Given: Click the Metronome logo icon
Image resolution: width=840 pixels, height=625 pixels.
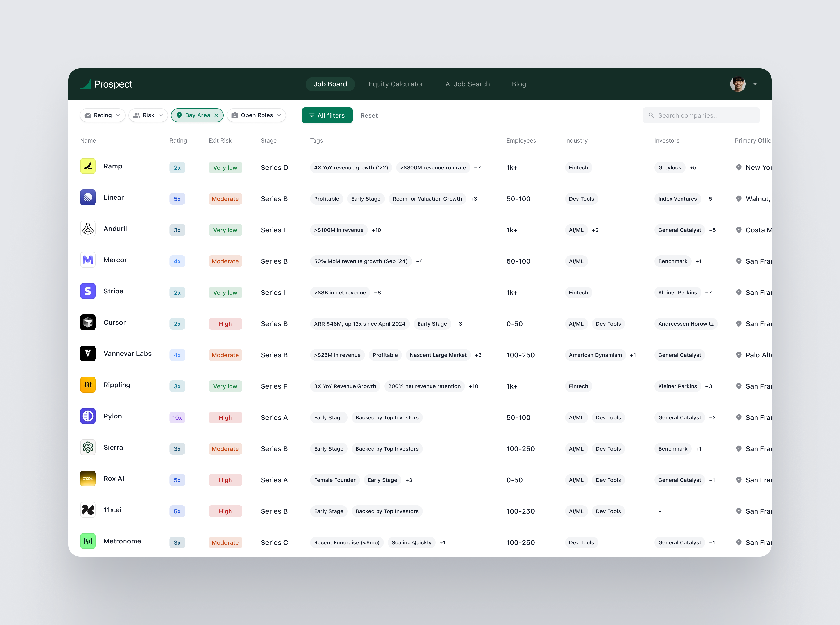Looking at the screenshot, I should (x=88, y=541).
